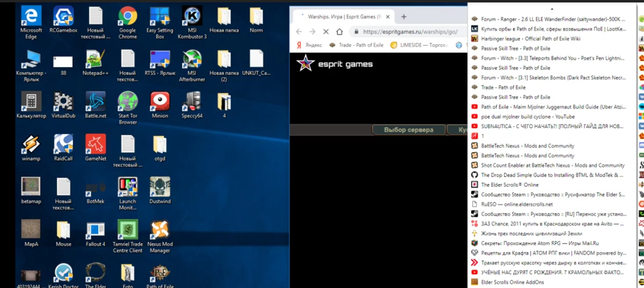Open the RuESO online.elderscrolls.net bookmark entry
Viewport: 644px width, 288px height.
(x=517, y=204)
